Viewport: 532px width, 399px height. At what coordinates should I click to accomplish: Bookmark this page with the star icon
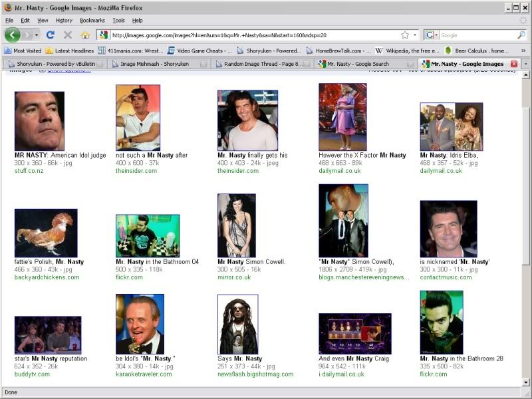click(405, 35)
